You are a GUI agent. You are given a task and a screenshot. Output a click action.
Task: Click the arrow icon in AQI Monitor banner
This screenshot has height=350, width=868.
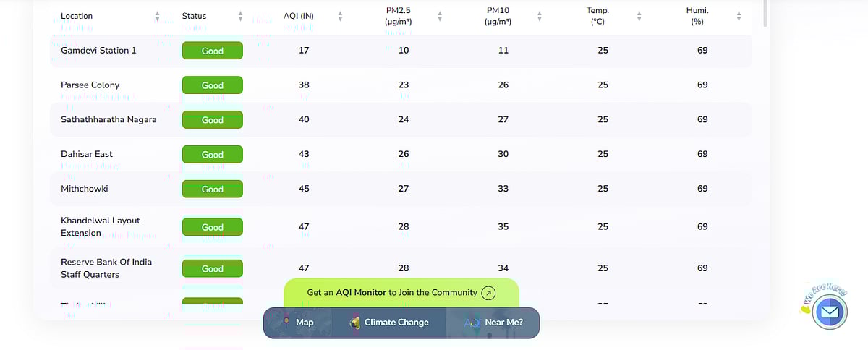[x=489, y=293]
